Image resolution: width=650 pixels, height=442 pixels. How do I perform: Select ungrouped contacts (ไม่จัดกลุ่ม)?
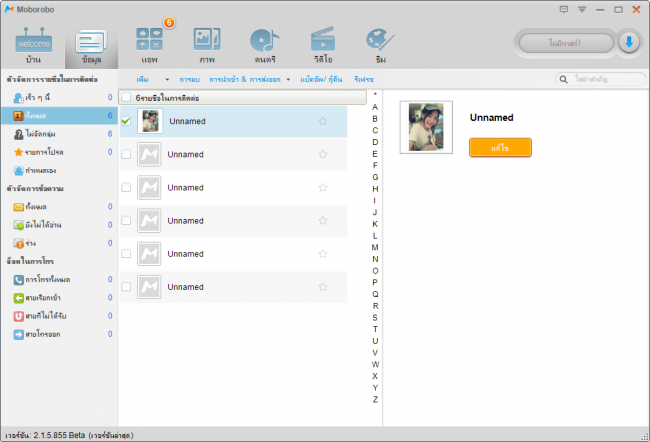tap(59, 134)
